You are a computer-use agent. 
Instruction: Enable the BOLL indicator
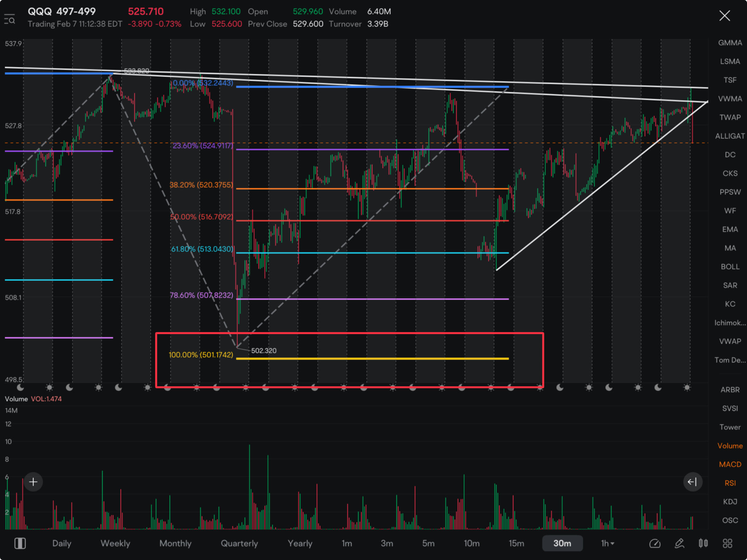point(730,267)
